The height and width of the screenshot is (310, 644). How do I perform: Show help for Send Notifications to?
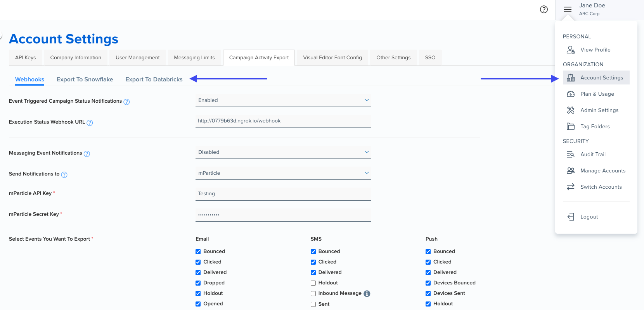(x=64, y=175)
